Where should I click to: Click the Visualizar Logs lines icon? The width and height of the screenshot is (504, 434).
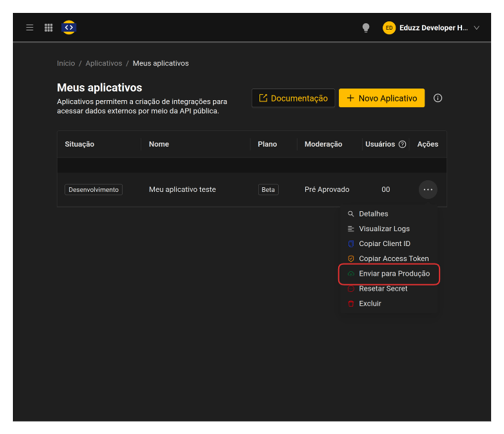pyautogui.click(x=351, y=229)
